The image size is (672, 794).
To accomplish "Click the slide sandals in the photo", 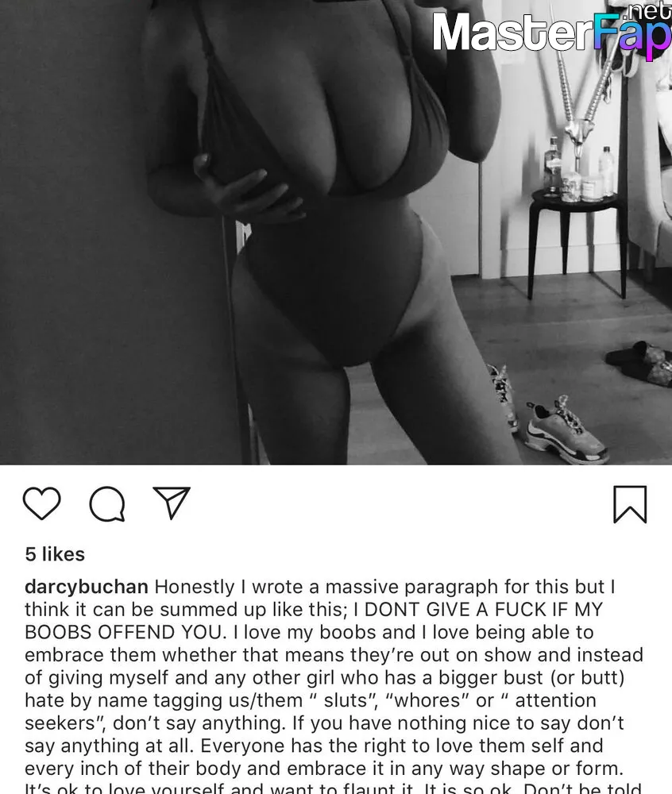I will coord(640,362).
